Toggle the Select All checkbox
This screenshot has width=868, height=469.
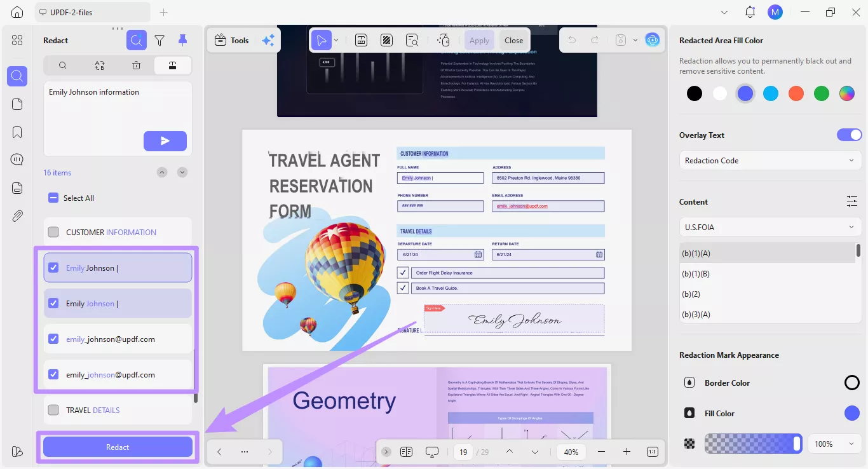point(54,198)
